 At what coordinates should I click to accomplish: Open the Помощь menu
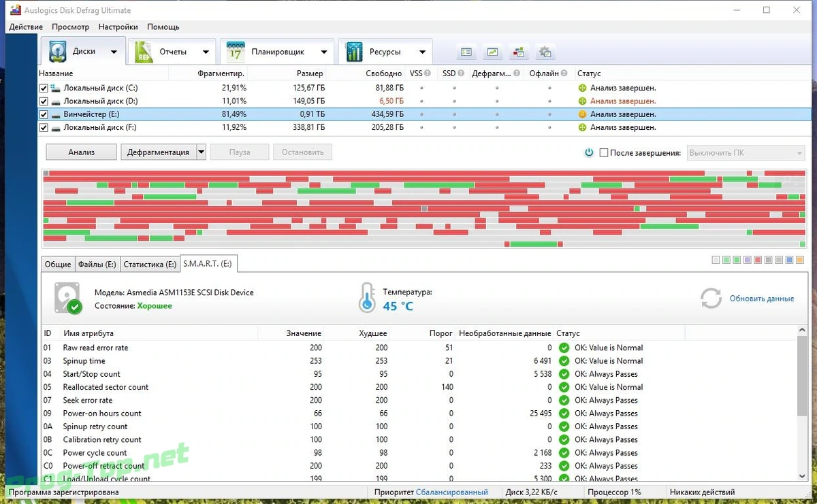click(x=163, y=27)
